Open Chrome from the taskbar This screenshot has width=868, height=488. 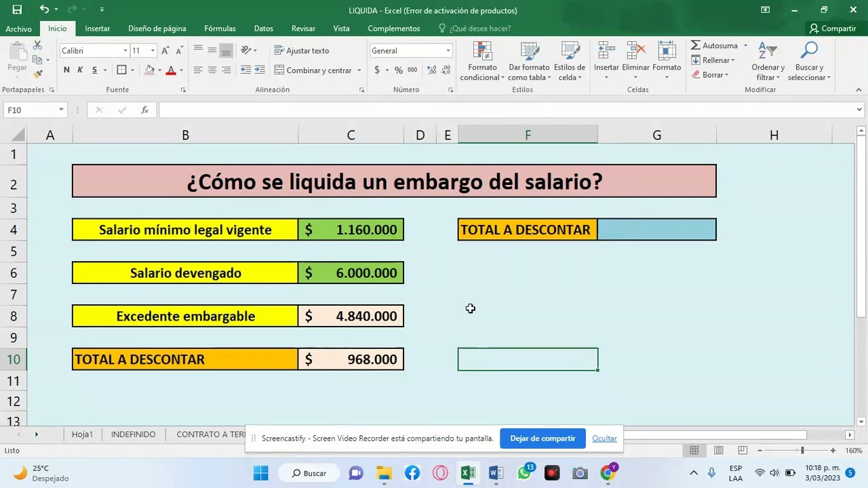click(608, 473)
